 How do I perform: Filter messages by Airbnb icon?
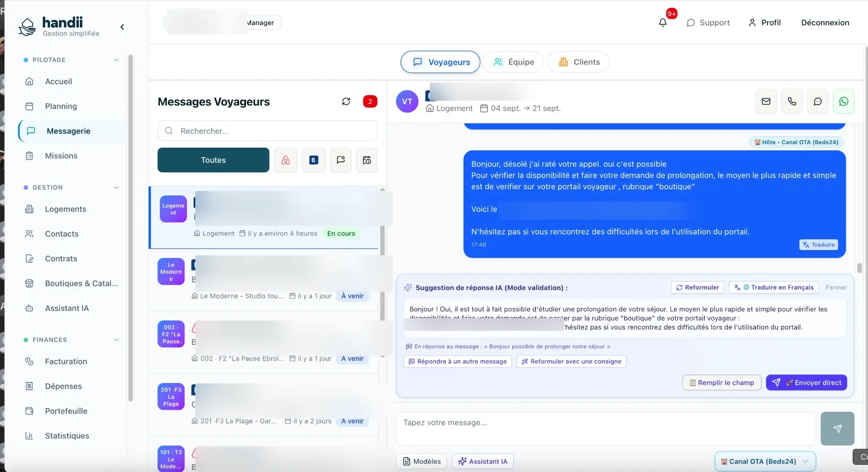coord(286,160)
